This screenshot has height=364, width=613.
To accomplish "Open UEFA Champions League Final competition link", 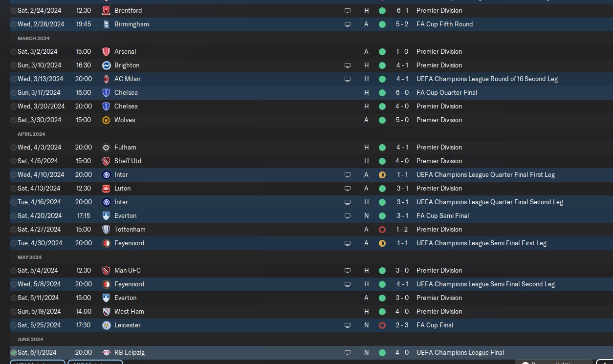I will click(x=460, y=352).
